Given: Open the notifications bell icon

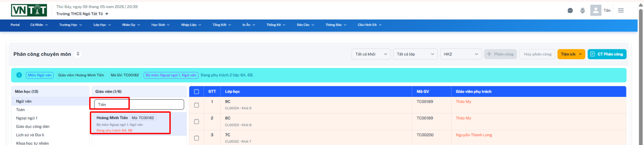Looking at the screenshot, I should [x=582, y=11].
